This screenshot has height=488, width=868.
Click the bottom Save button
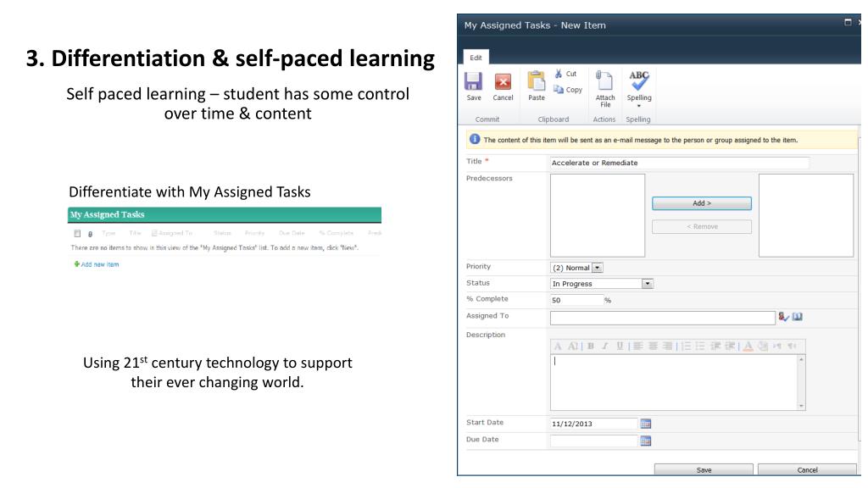pyautogui.click(x=704, y=469)
